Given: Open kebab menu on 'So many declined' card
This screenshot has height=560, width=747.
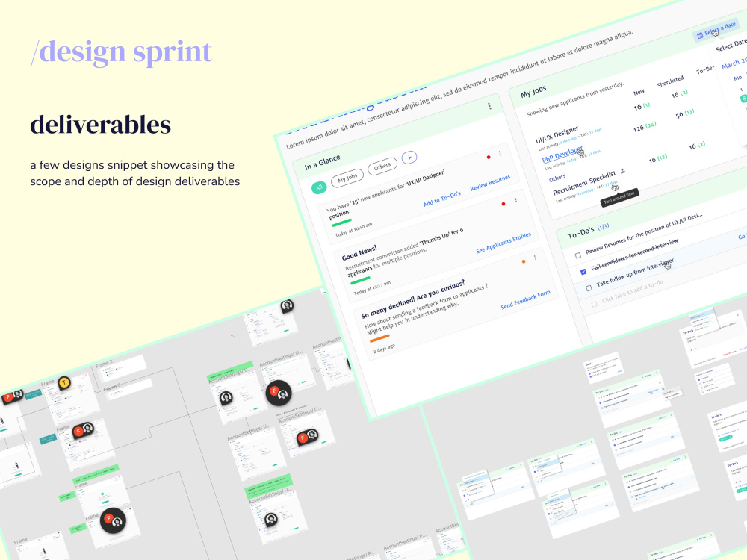Looking at the screenshot, I should pyautogui.click(x=535, y=258).
